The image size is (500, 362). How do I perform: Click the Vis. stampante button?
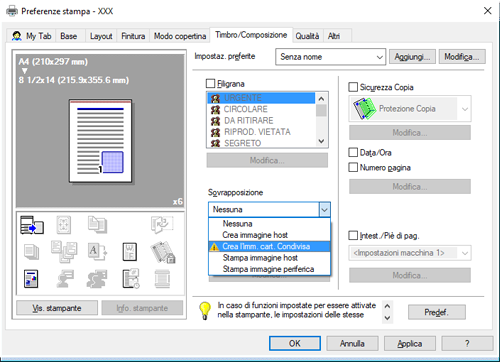(57, 308)
